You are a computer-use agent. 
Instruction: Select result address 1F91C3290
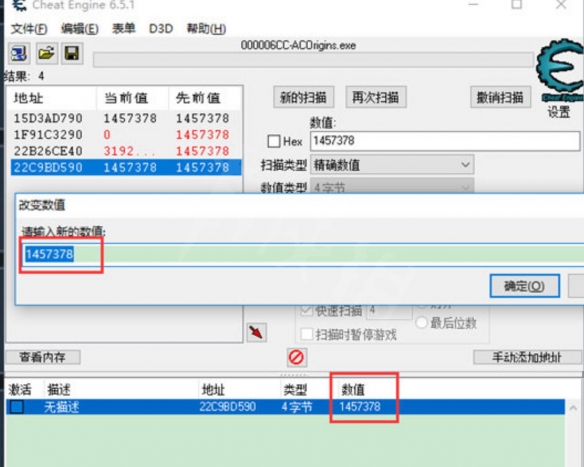coord(48,135)
